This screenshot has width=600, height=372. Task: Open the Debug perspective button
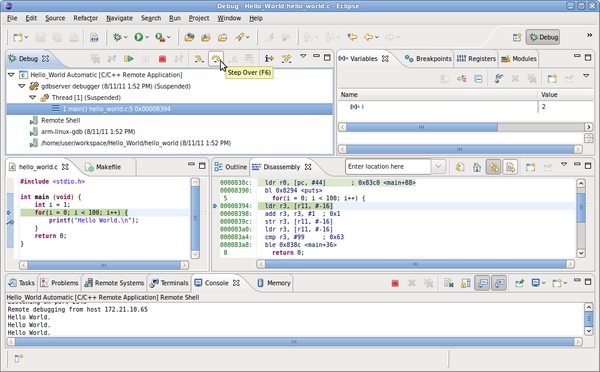pos(543,37)
